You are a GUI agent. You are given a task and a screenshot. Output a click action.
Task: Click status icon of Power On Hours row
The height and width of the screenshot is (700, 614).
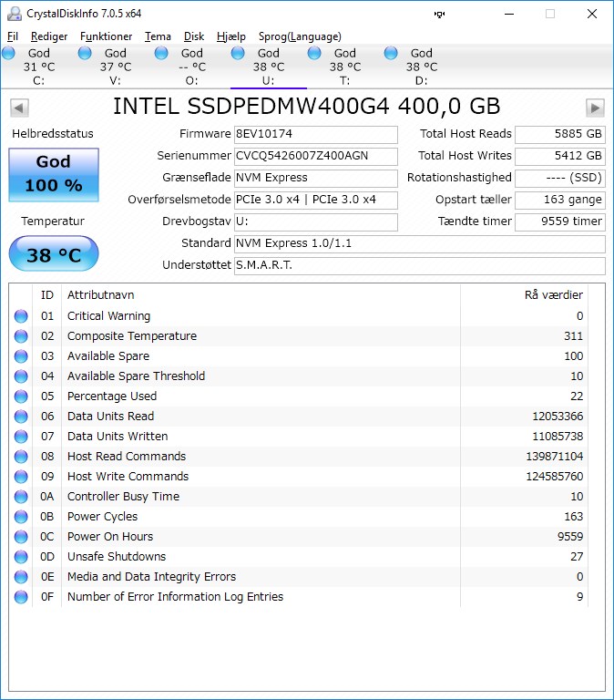coord(21,537)
